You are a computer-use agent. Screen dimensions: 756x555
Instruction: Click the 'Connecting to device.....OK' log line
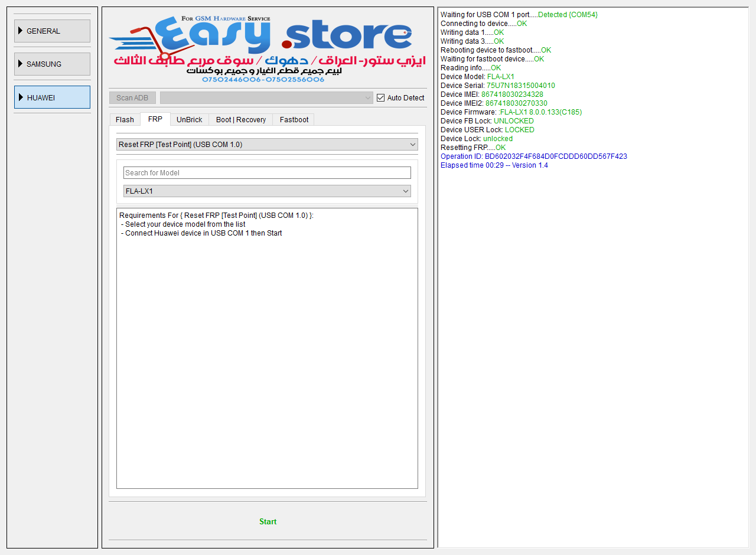[x=484, y=24]
